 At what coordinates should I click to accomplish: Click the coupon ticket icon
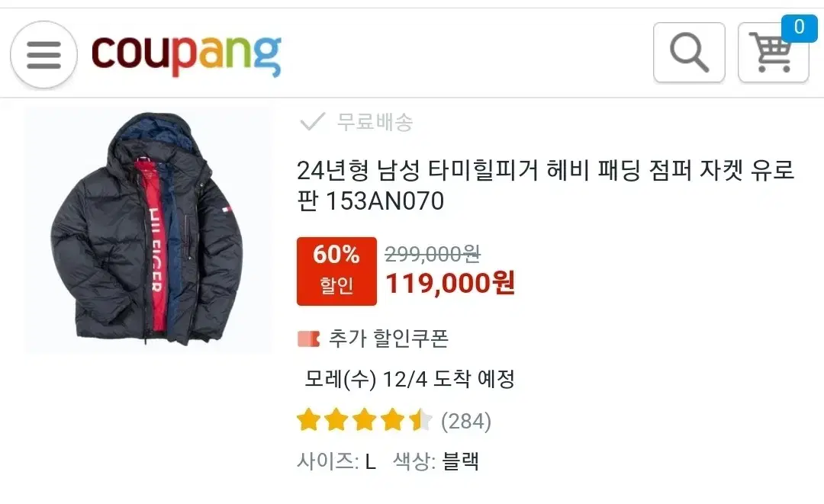tap(308, 339)
